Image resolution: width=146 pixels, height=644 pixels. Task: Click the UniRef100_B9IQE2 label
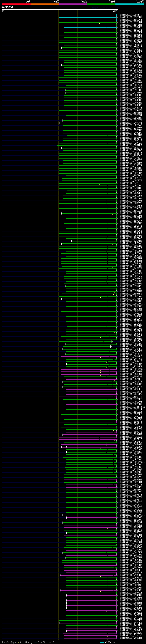(x=131, y=620)
